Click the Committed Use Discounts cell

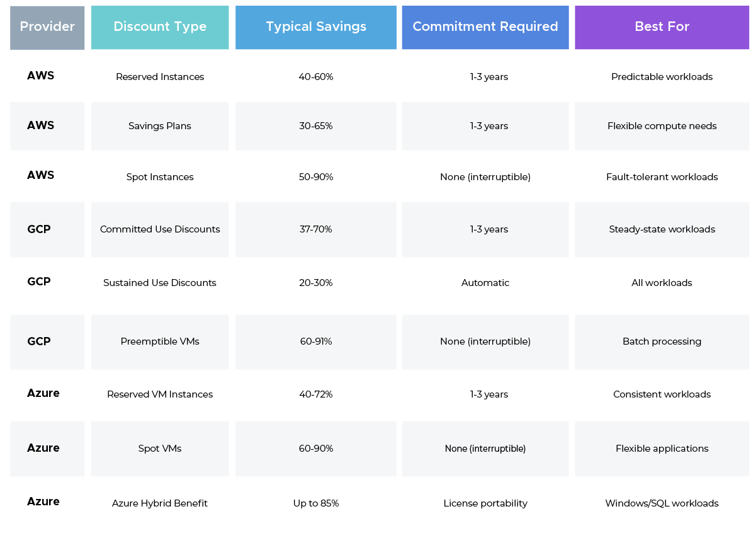click(x=159, y=229)
